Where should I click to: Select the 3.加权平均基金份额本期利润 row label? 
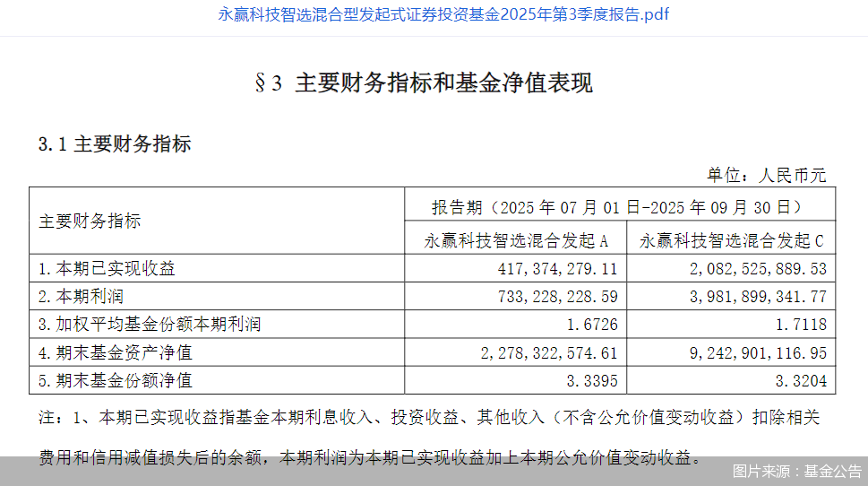[150, 324]
